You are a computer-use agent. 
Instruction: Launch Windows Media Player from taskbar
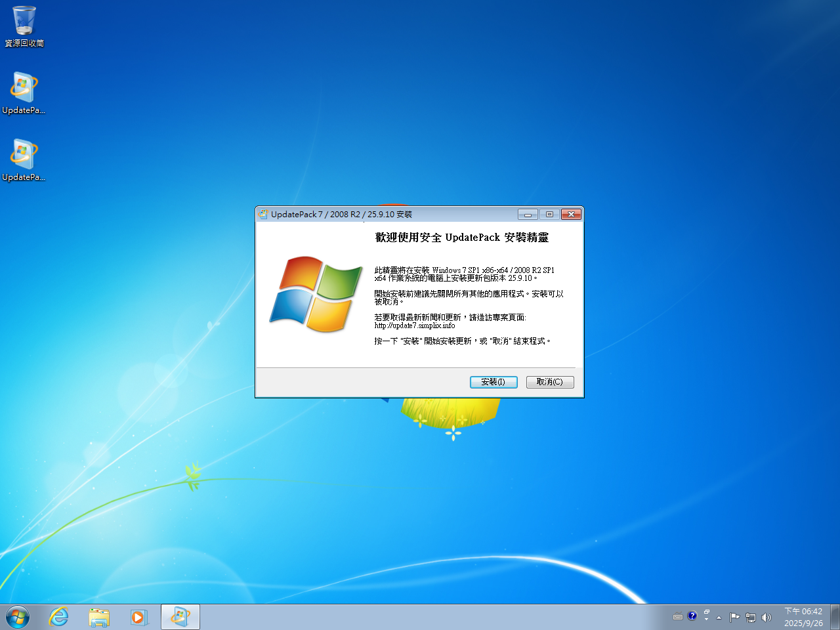click(139, 618)
